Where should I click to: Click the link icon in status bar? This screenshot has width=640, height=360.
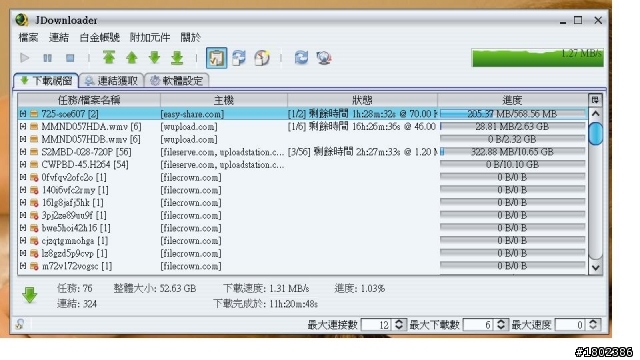20,324
